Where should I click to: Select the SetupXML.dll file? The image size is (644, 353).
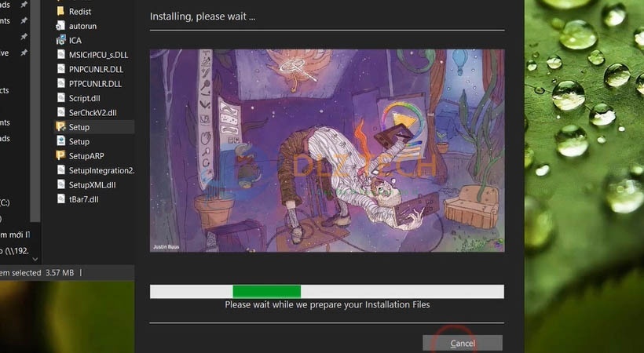pos(92,184)
